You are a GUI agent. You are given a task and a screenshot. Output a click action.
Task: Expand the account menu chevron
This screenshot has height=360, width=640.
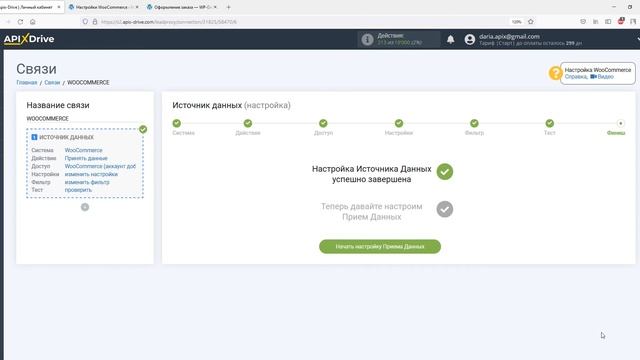point(638,39)
